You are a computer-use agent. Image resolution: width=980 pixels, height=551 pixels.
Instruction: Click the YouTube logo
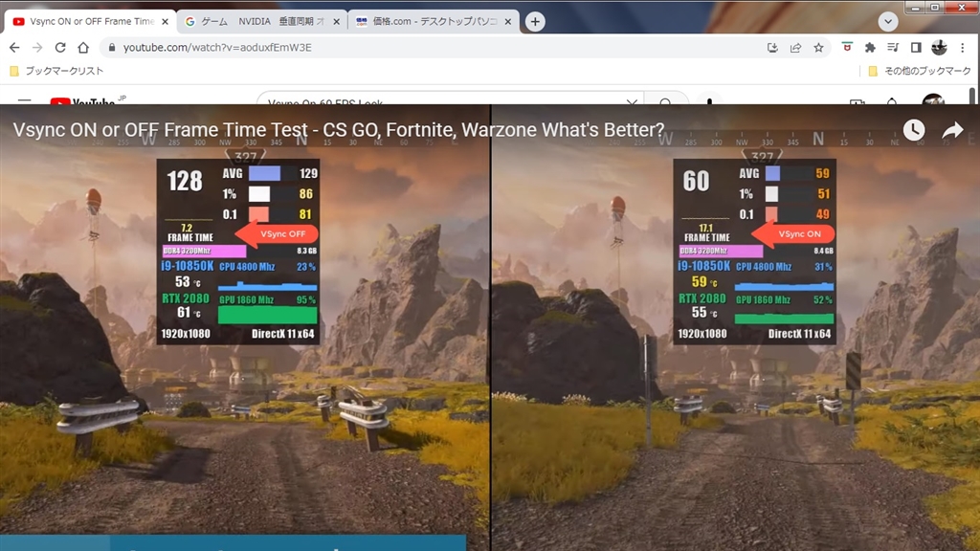point(82,101)
